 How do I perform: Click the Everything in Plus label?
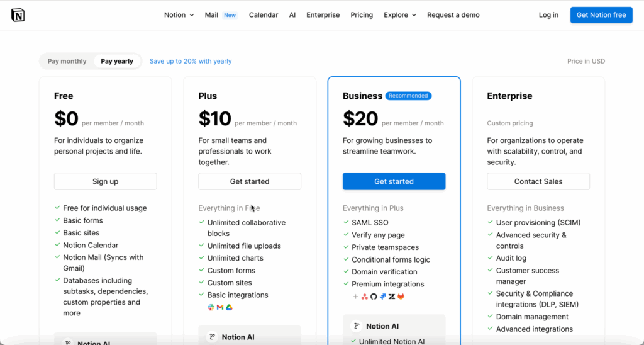374,208
